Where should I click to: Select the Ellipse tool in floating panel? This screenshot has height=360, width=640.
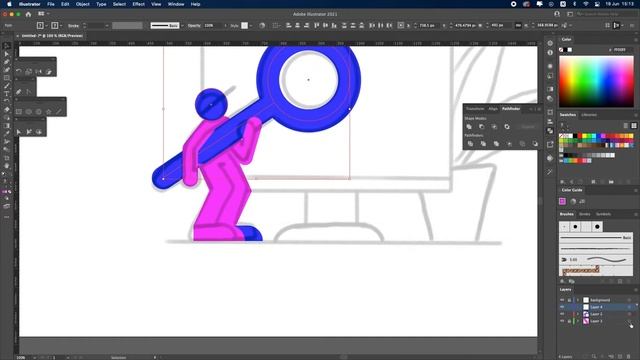click(x=29, y=111)
